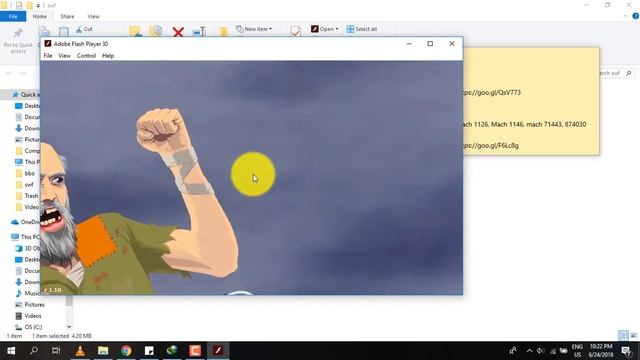Open the View menu in Flash Player
This screenshot has height=360, width=640.
[64, 56]
